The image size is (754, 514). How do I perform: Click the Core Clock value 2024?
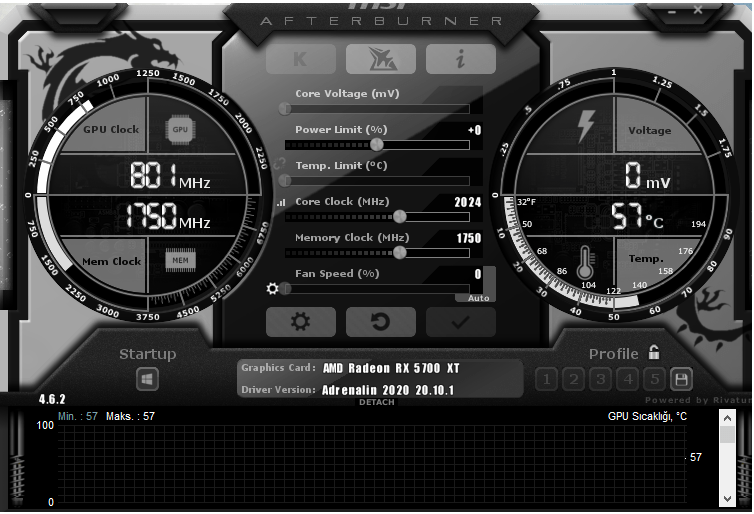coord(468,202)
